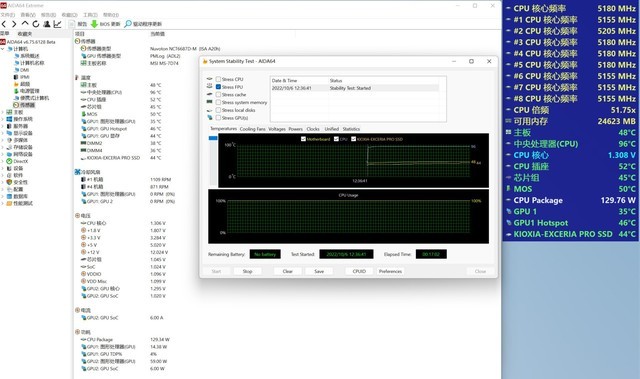Refresh the AIDA64 sensor page
Screen dimensions: 640x379
point(36,24)
